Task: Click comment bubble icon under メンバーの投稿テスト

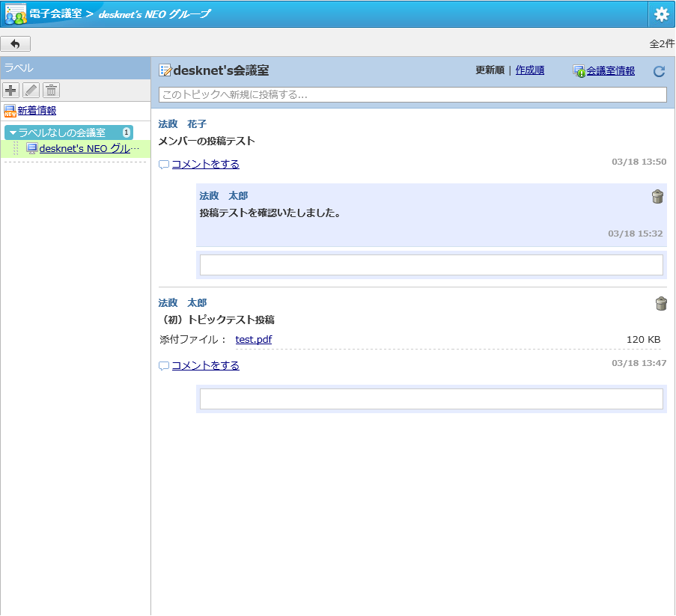Action: (x=164, y=165)
